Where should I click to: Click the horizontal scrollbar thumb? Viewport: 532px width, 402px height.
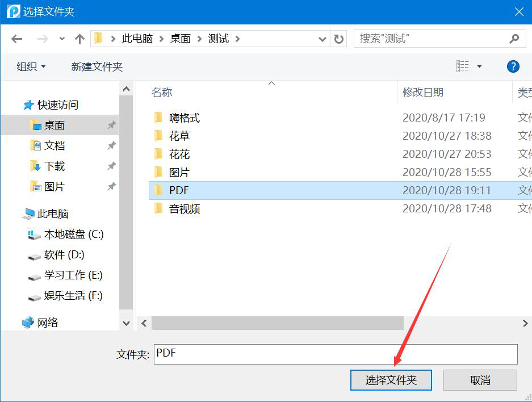(278, 323)
